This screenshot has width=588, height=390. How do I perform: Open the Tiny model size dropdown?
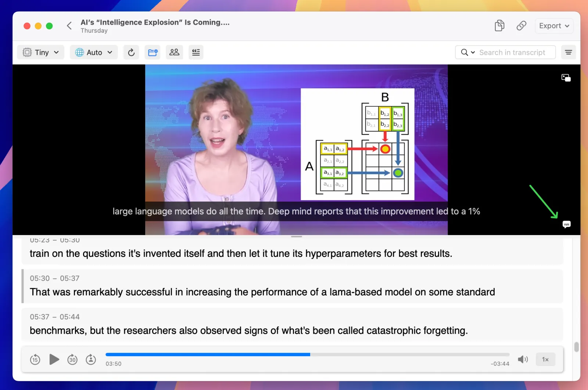tap(41, 52)
